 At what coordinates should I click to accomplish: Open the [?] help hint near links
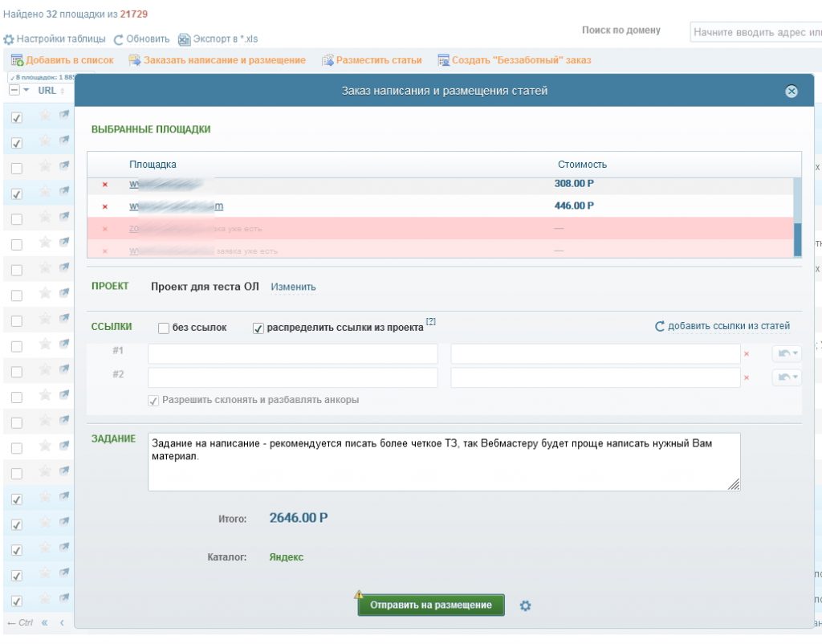pos(430,321)
